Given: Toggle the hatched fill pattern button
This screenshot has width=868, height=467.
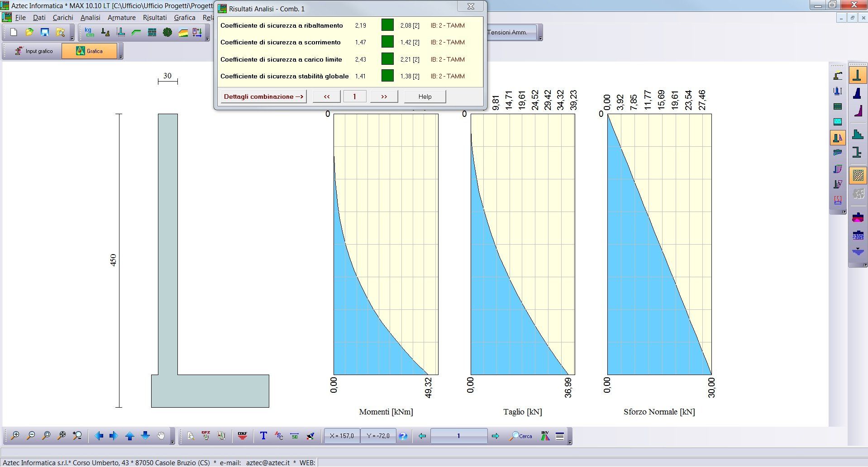Looking at the screenshot, I should pos(858,175).
